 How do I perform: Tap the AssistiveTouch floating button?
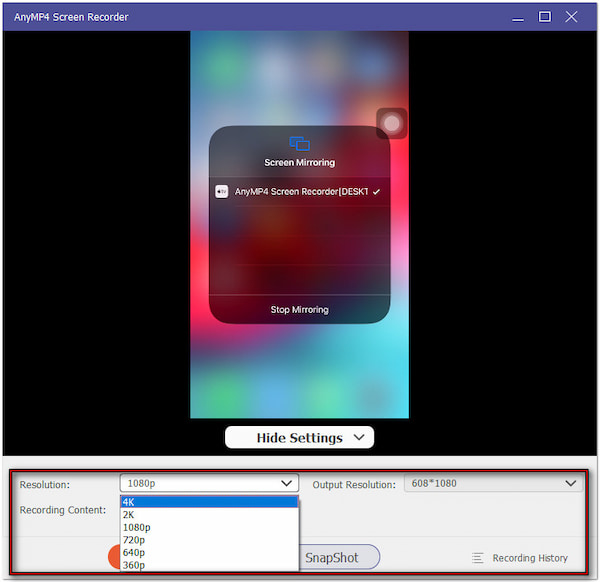391,123
